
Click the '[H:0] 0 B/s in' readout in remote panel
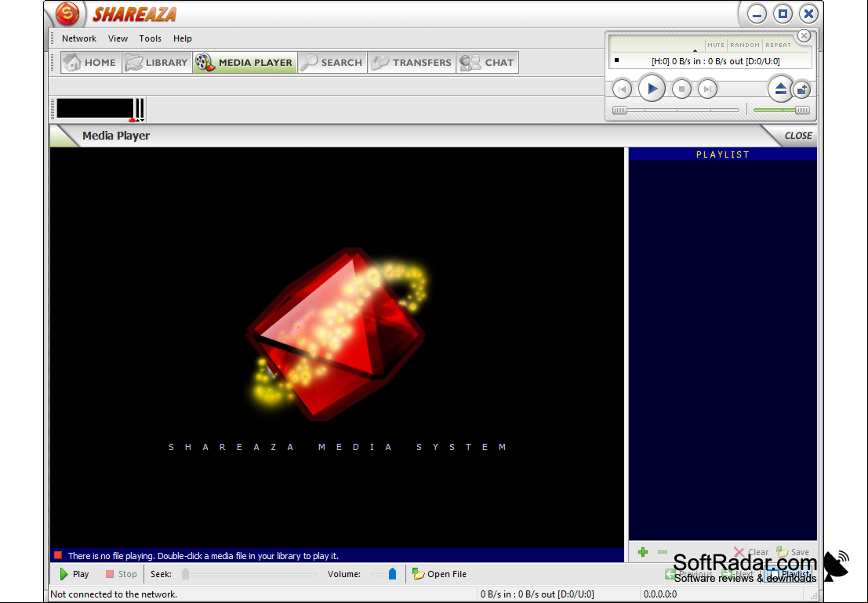click(x=715, y=61)
